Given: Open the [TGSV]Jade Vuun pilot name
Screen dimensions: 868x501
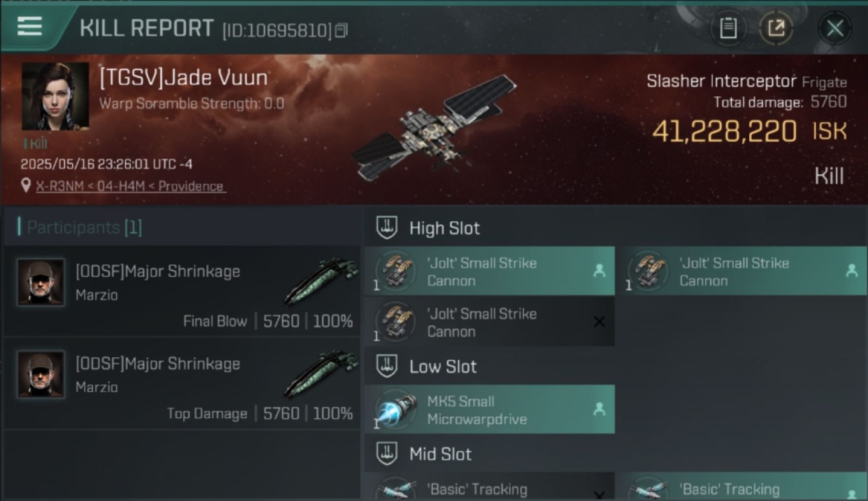Looking at the screenshot, I should pos(184,77).
